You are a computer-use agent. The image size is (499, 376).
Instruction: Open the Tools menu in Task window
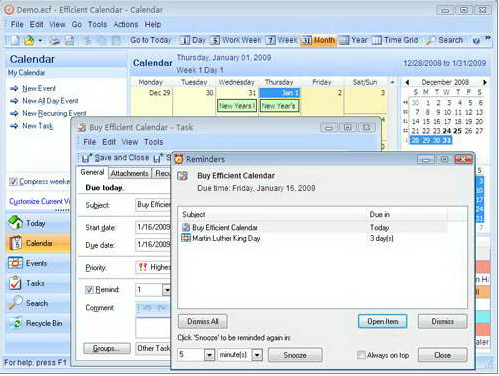[x=154, y=142]
